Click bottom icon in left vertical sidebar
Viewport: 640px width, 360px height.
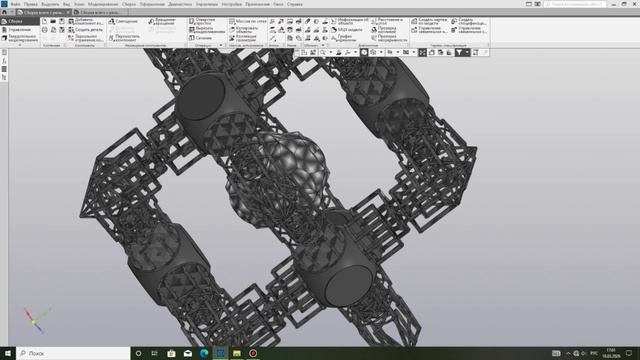[4, 77]
